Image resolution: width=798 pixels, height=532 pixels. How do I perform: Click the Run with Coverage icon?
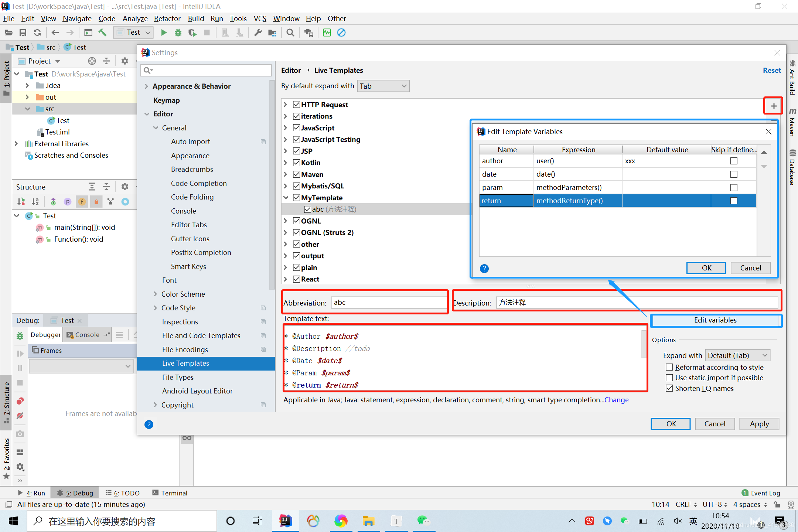tap(192, 33)
